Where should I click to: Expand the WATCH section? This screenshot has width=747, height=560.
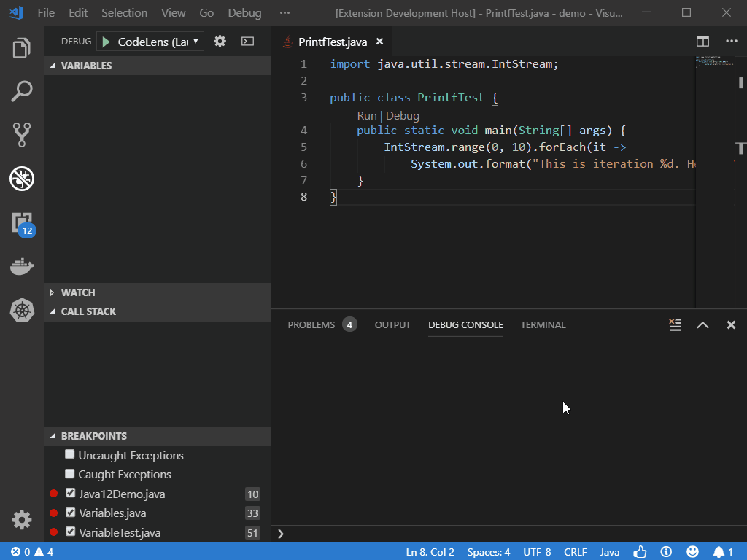pyautogui.click(x=158, y=292)
